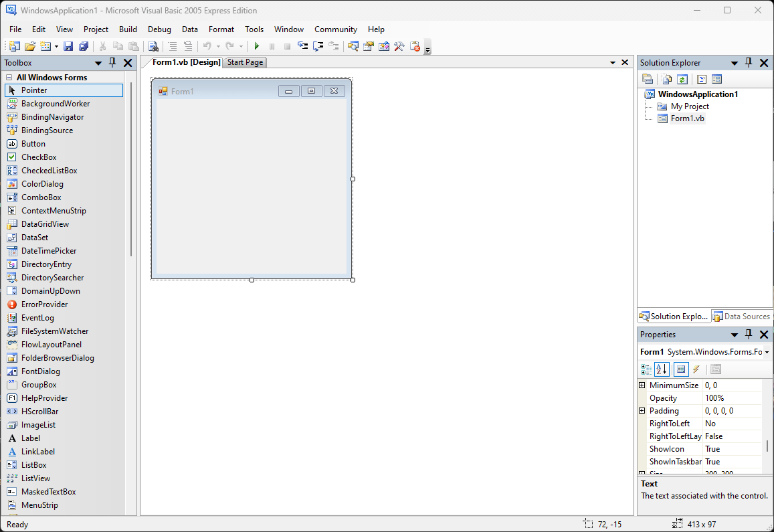Open the Add New Item dropdown arrow
The height and width of the screenshot is (532, 774).
click(56, 46)
